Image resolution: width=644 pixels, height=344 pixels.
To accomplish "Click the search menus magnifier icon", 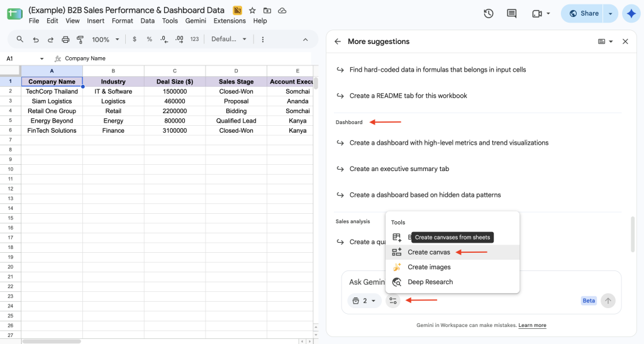I will pyautogui.click(x=19, y=40).
